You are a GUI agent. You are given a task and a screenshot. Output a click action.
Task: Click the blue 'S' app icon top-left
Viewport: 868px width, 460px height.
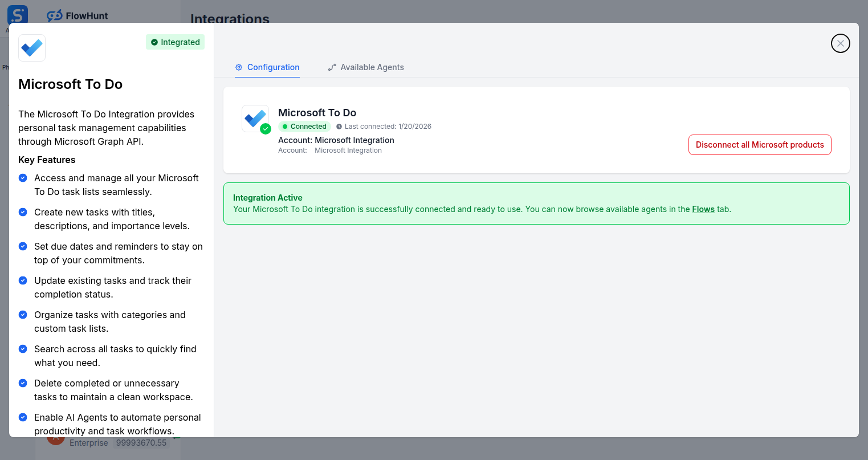click(17, 14)
